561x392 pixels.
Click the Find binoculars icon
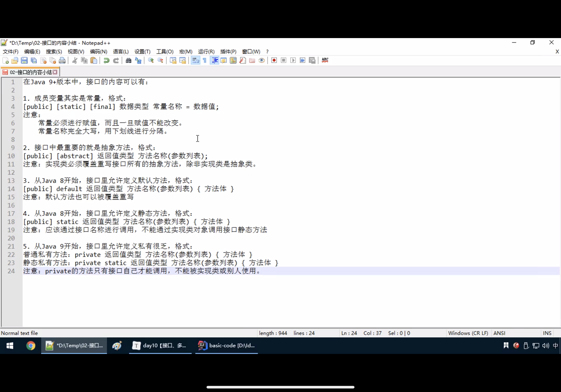click(129, 60)
